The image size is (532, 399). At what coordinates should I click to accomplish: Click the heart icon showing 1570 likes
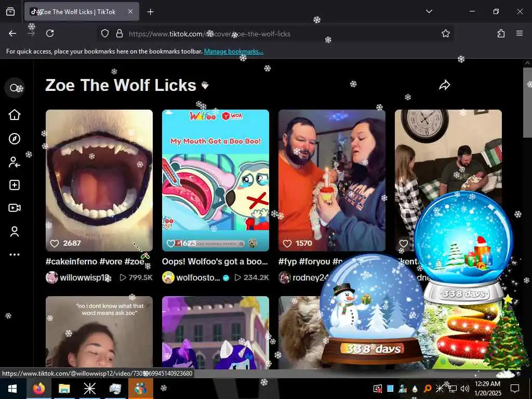coord(287,243)
